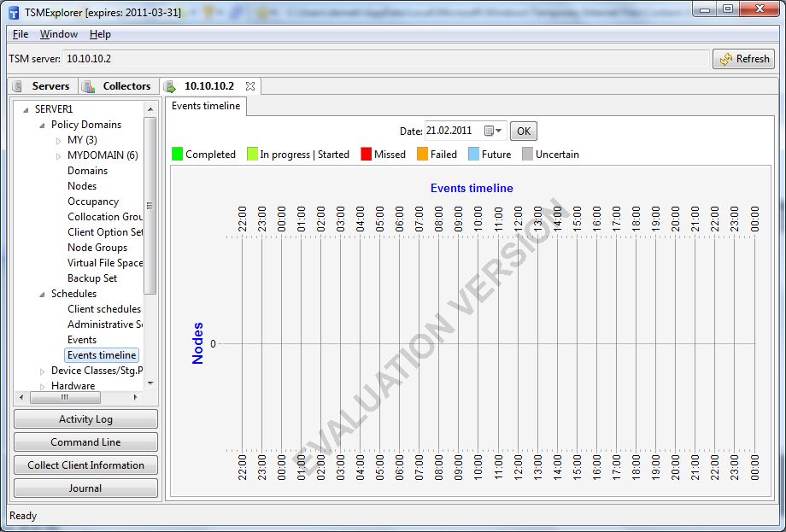Viewport: 786px width, 532px height.
Task: Select the Events timeline tab
Action: [206, 106]
